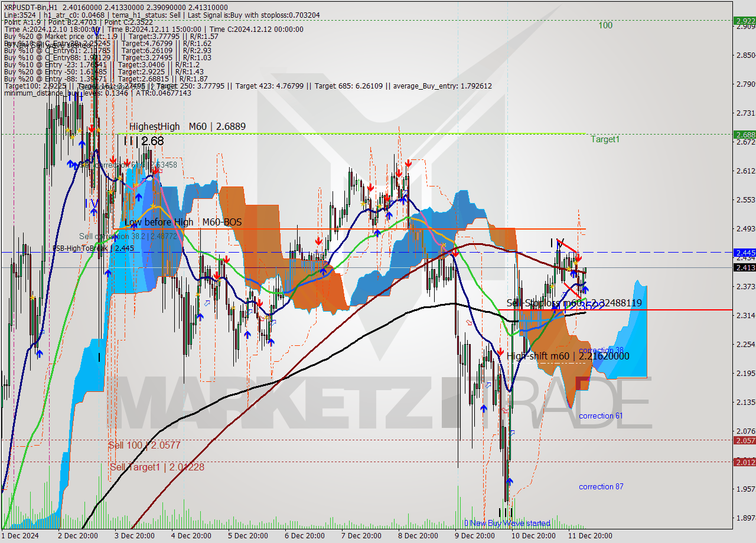Click the 2.135 price axis value

click(745, 403)
